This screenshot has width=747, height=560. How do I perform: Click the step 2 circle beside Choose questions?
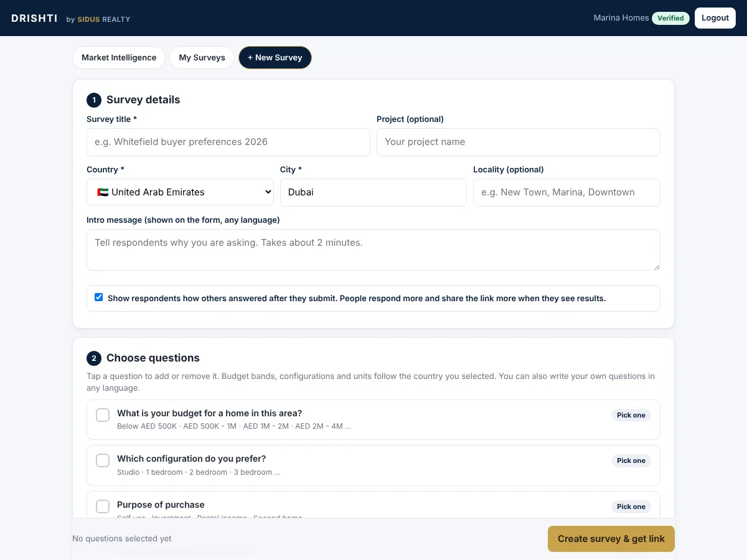click(x=94, y=358)
